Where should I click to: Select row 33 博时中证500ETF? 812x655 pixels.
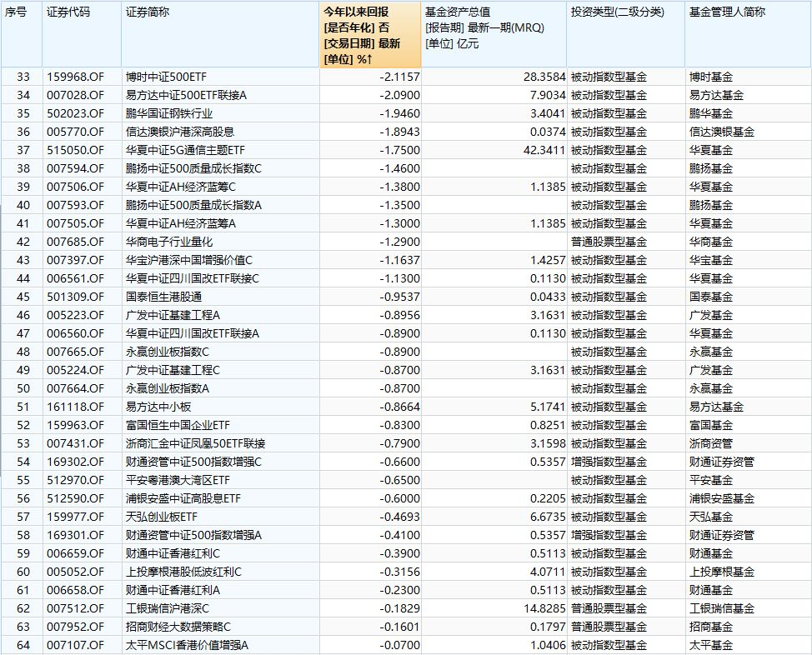coord(406,77)
